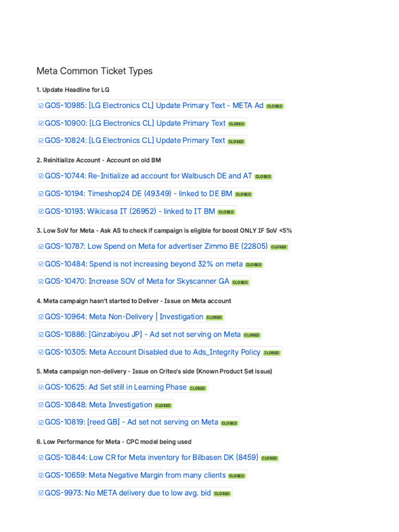Open GOS-10744 Re-Initialize ad account Walbusch
This screenshot has width=399, height=532.
click(x=148, y=176)
